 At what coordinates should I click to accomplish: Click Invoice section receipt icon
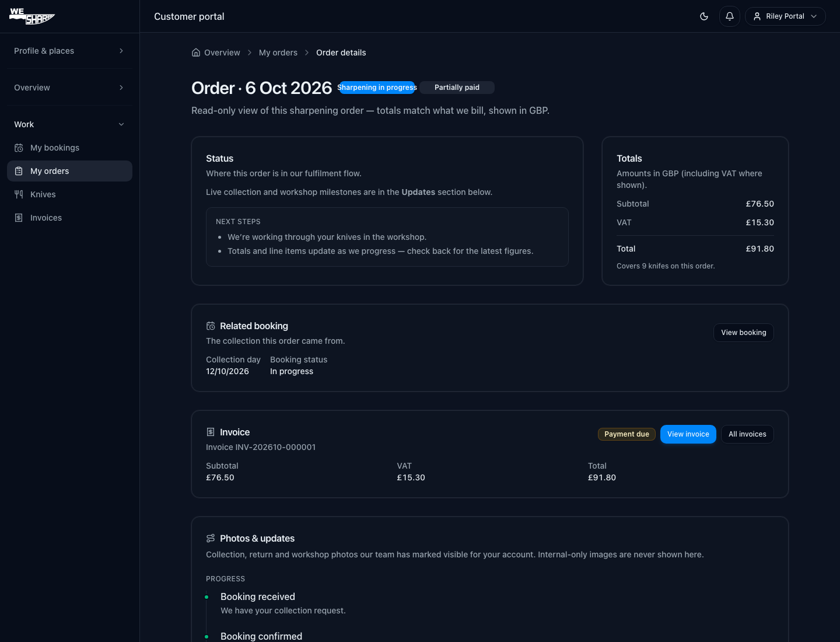click(211, 432)
